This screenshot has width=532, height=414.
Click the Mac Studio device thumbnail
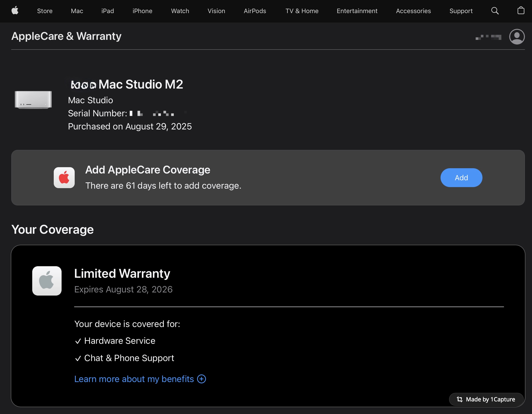pos(33,100)
